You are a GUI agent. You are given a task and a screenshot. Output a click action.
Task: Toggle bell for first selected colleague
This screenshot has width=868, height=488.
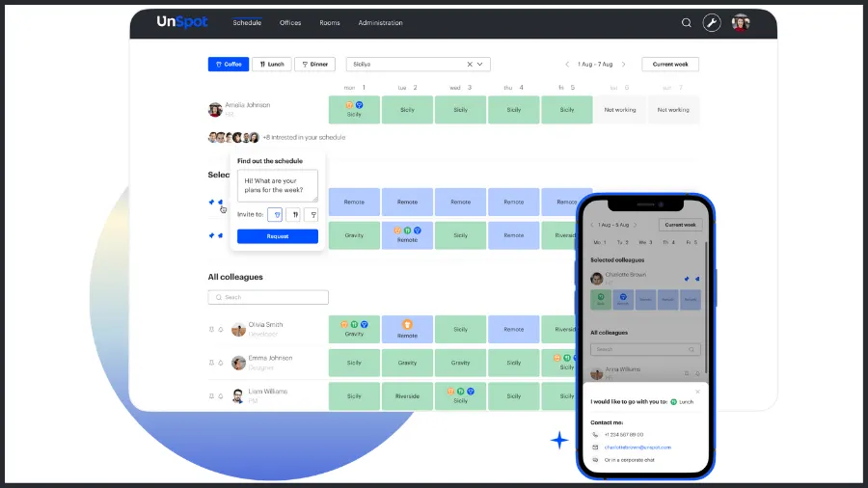tap(220, 202)
